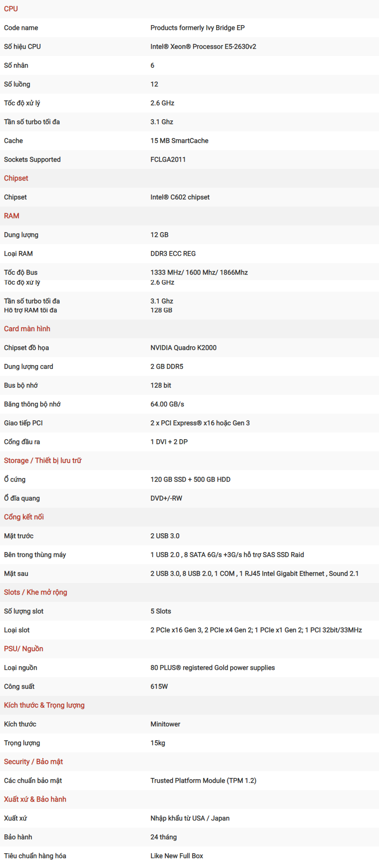This screenshot has height=868, width=379.
Task: Click the Kích thước & Trọng lượng heading
Action: 44,705
